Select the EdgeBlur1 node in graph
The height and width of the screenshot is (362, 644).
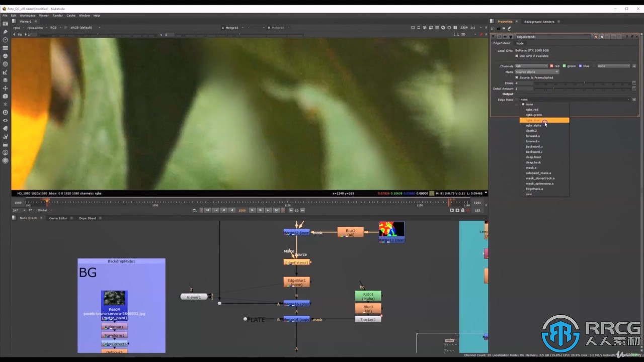click(297, 282)
